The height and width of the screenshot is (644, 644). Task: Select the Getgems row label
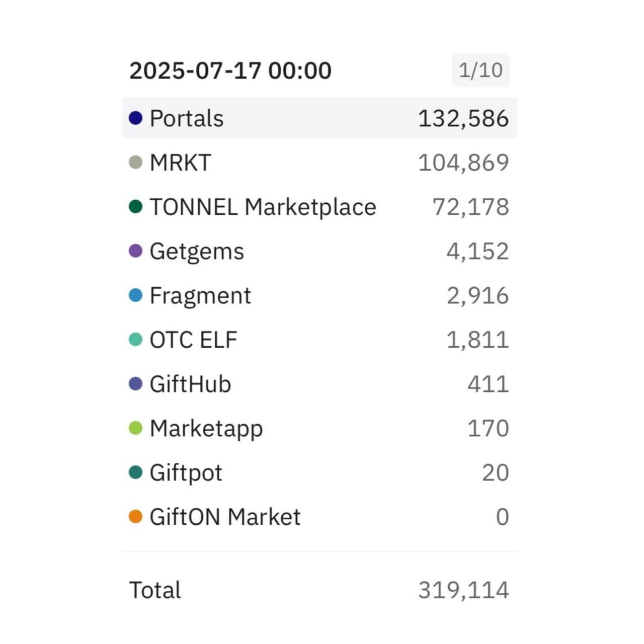click(x=197, y=252)
